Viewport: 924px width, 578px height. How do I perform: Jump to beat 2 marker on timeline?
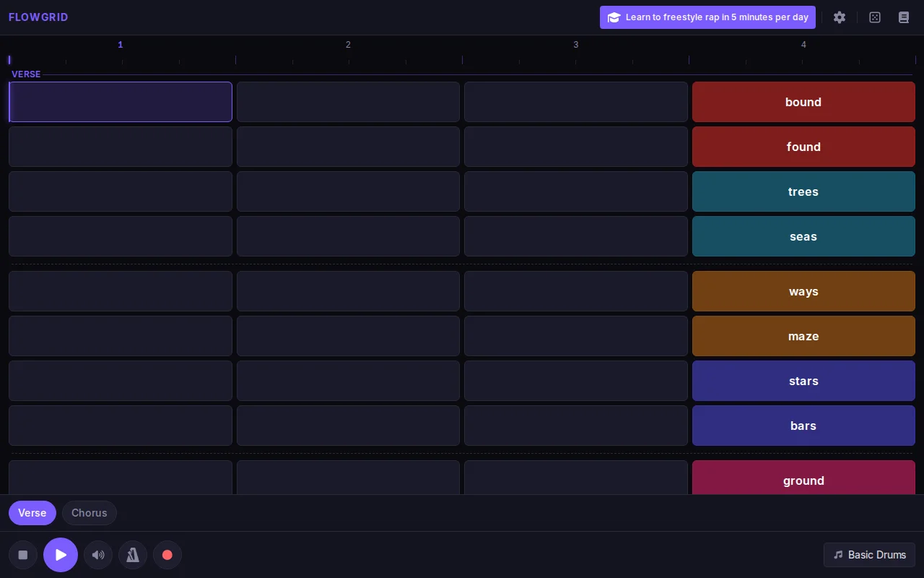(348, 45)
